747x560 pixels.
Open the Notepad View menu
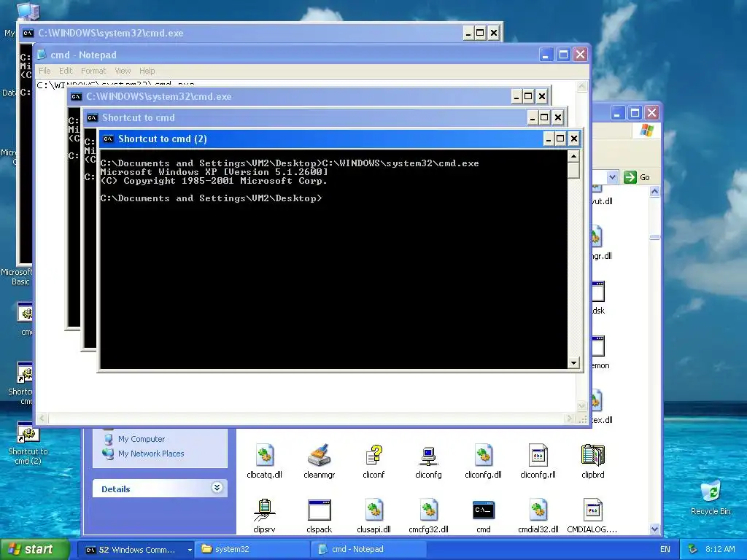(x=123, y=71)
